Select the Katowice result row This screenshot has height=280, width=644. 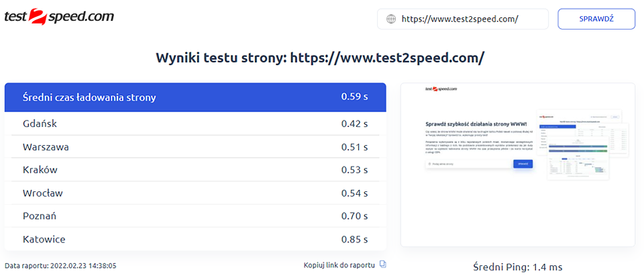[195, 239]
